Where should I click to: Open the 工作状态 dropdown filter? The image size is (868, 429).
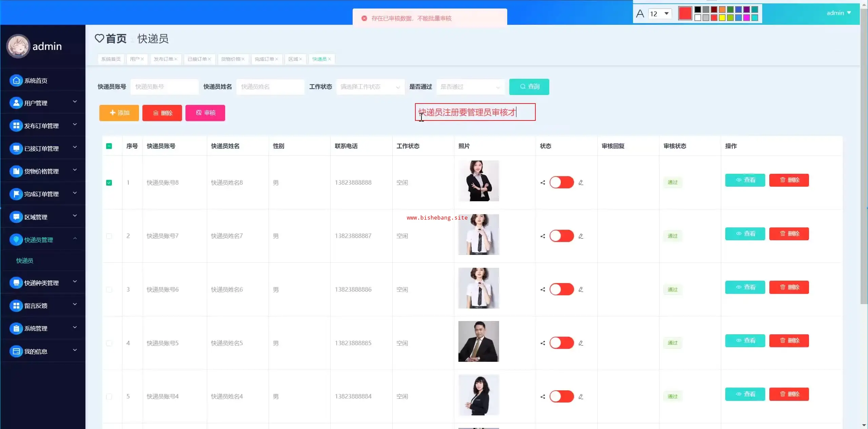[x=370, y=87]
